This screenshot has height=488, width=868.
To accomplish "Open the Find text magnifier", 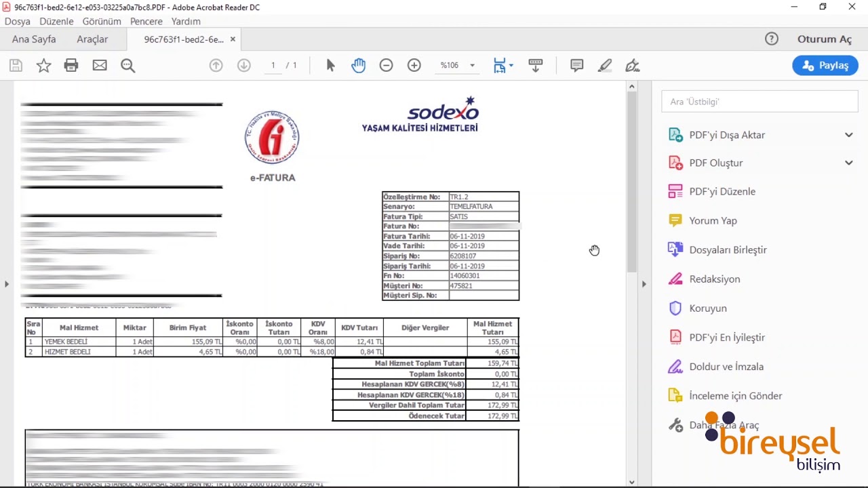I will [127, 66].
